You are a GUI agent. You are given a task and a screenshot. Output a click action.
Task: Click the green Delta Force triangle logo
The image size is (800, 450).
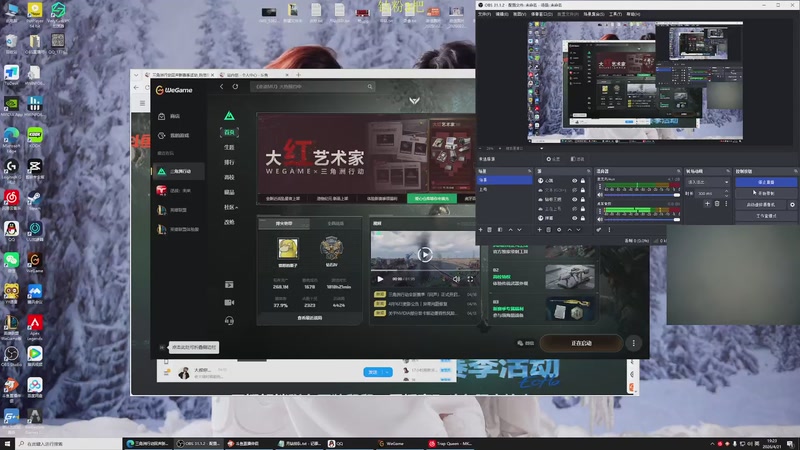229,116
